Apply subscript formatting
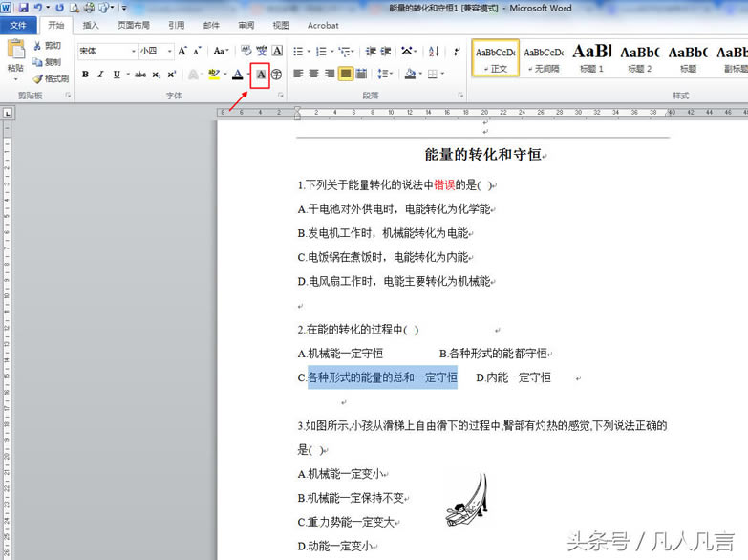 (x=157, y=75)
